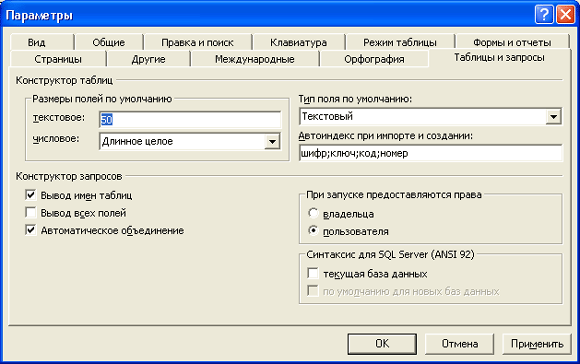This screenshot has width=580, height=364.
Task: Click the Применить button
Action: point(537,344)
